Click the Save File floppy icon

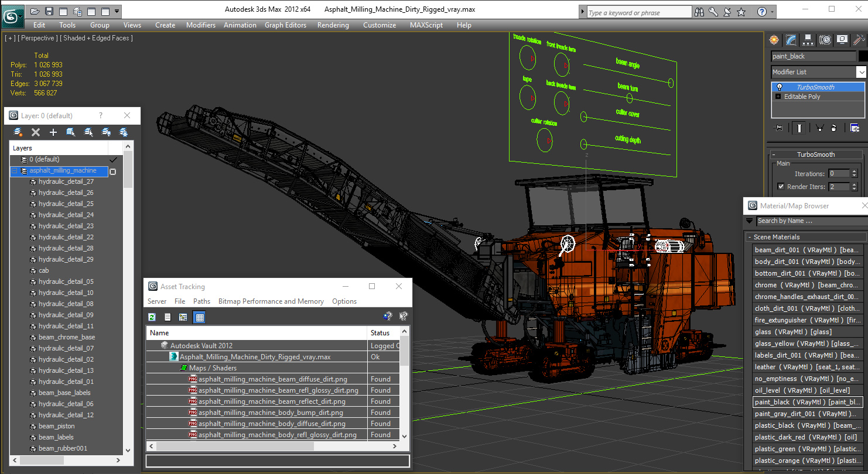point(49,11)
